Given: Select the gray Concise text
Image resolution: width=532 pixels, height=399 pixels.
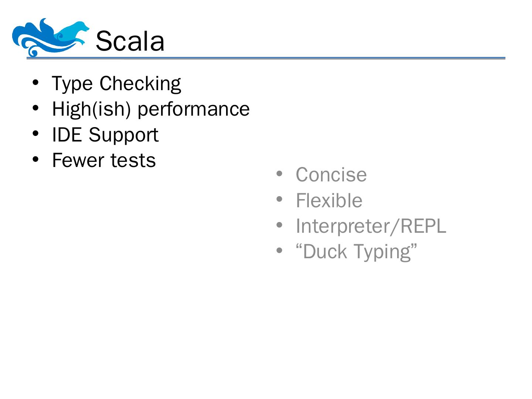Looking at the screenshot, I should click(x=331, y=174).
